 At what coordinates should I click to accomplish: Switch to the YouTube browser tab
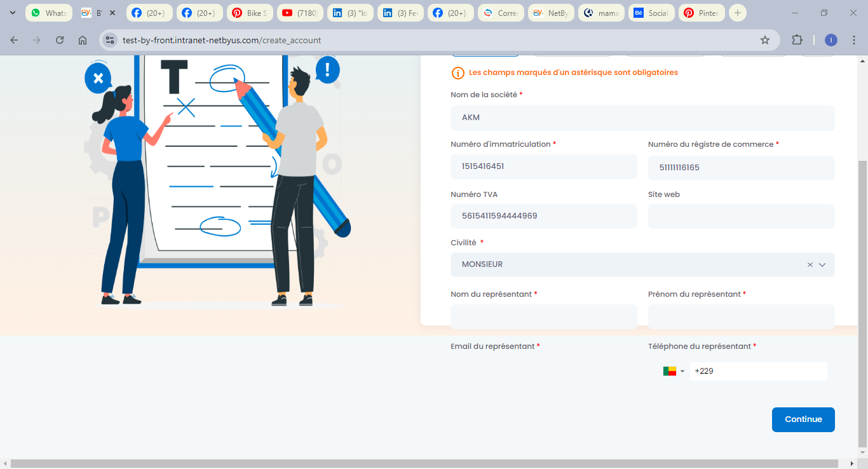point(300,13)
